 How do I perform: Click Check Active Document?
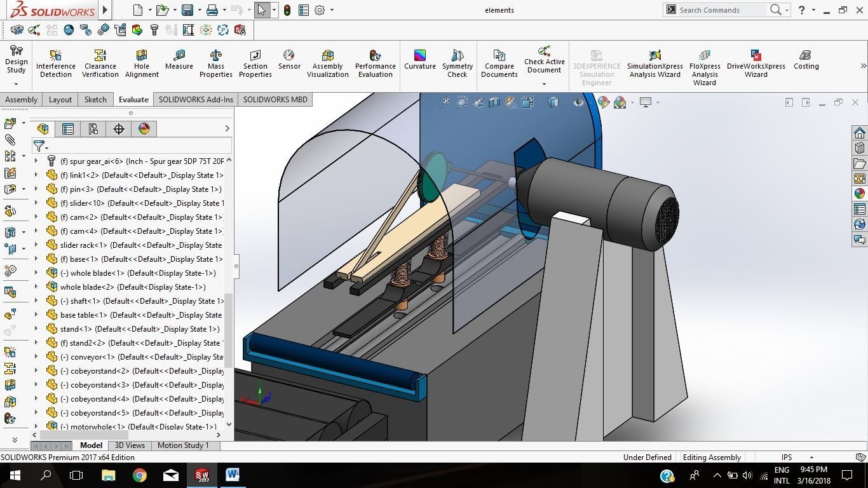tap(545, 59)
